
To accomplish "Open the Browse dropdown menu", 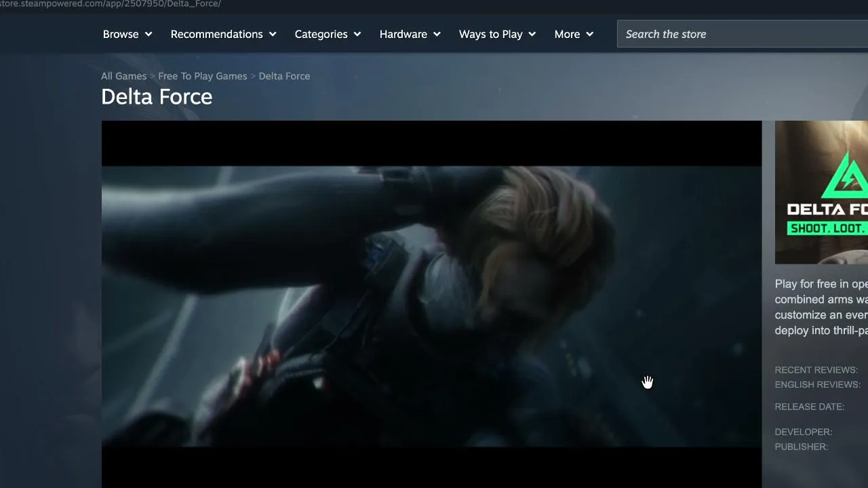I will pos(127,34).
